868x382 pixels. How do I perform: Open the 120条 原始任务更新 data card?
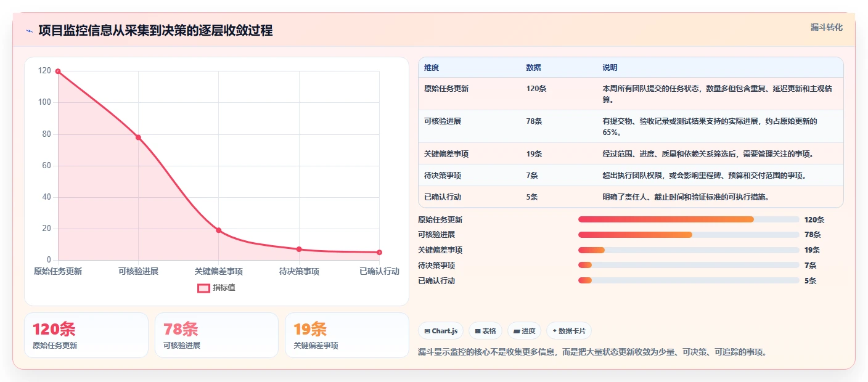pyautogui.click(x=86, y=335)
